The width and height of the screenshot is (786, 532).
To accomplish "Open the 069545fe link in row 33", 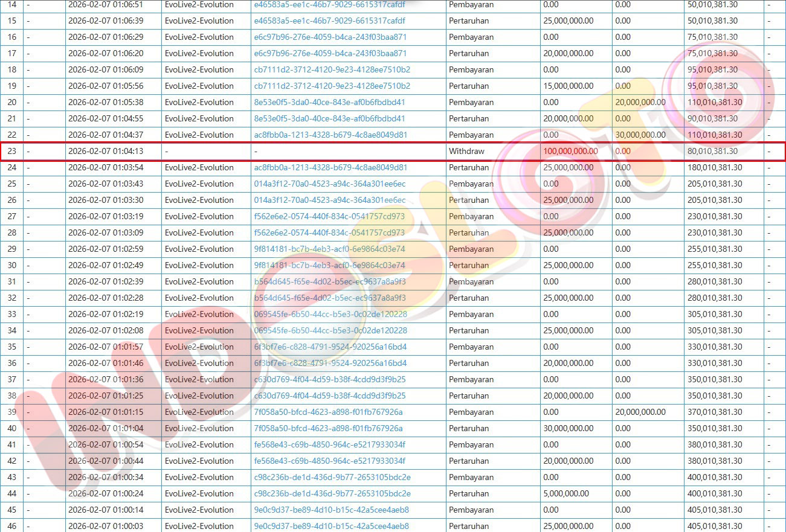I will point(330,314).
